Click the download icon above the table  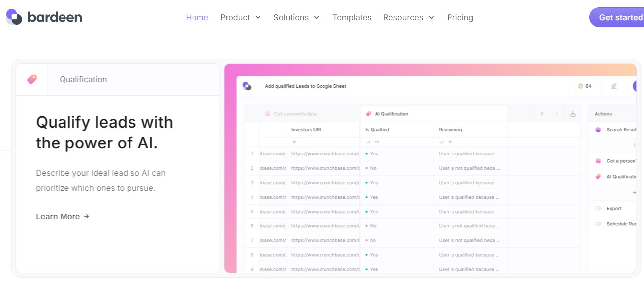point(573,114)
